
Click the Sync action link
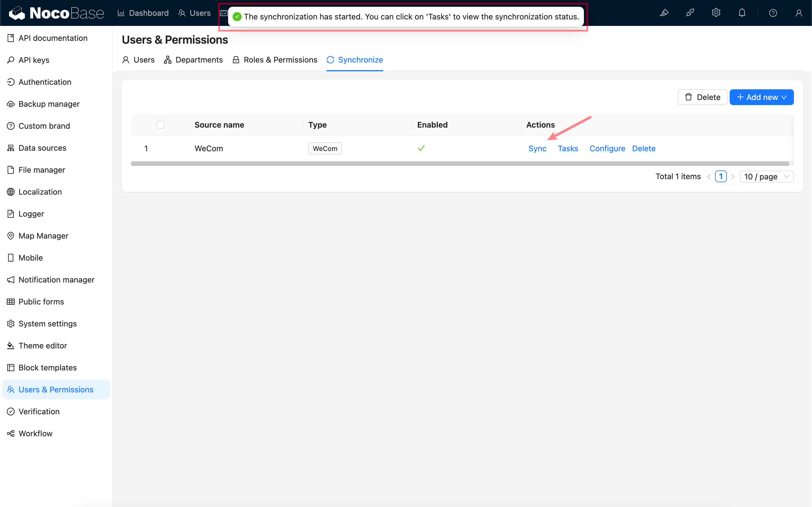point(537,148)
